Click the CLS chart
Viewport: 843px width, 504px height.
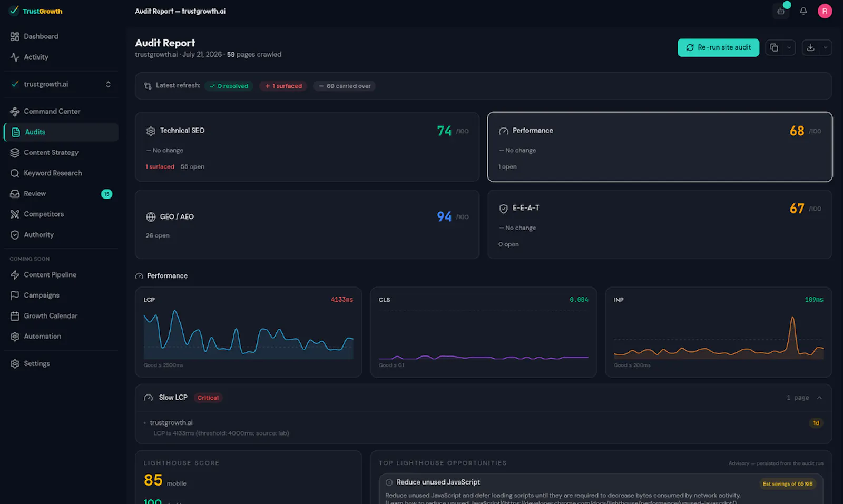click(x=484, y=335)
